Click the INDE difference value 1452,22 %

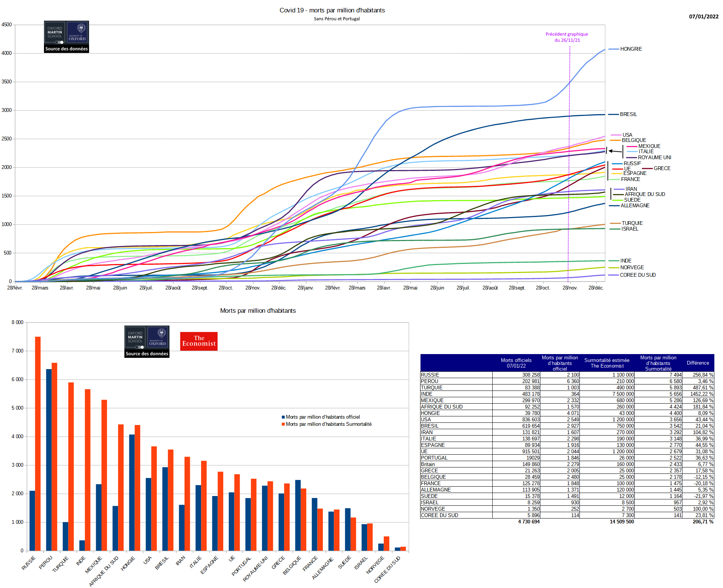(x=702, y=394)
